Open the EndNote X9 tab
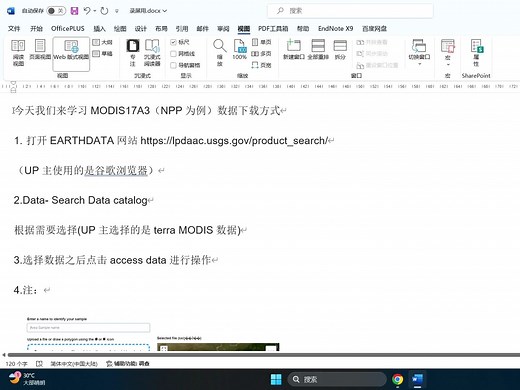 point(335,29)
